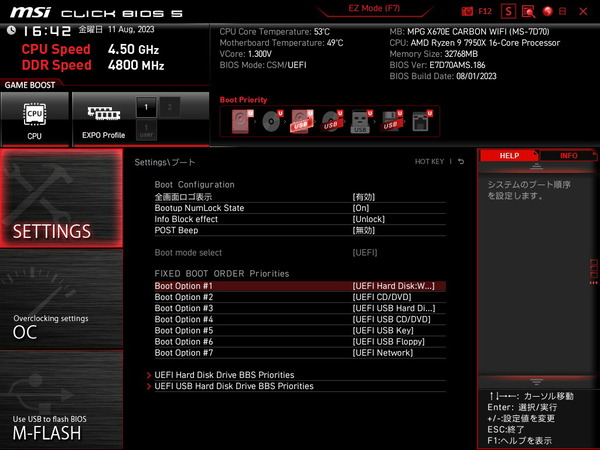Viewport: 600px width, 450px height.
Task: Switch to EZ Mode (F7)
Action: click(374, 8)
